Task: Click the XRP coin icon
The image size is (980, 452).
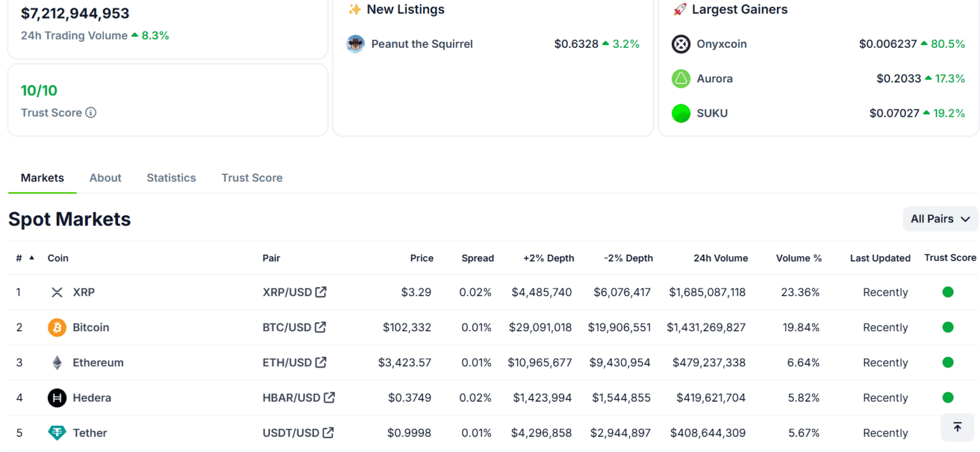Action: pos(57,292)
